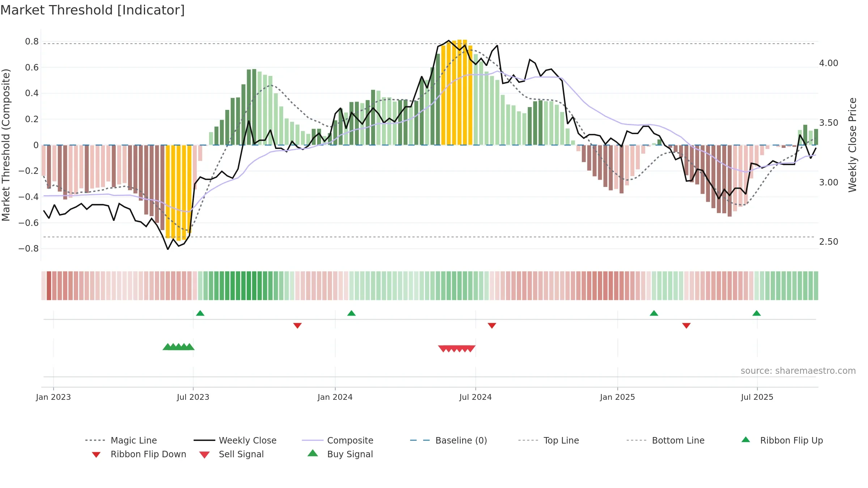Click the 3.50 right axis label

pos(829,123)
